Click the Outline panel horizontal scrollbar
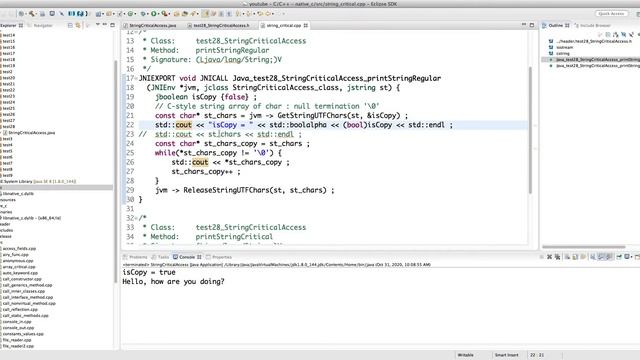 click(x=584, y=247)
